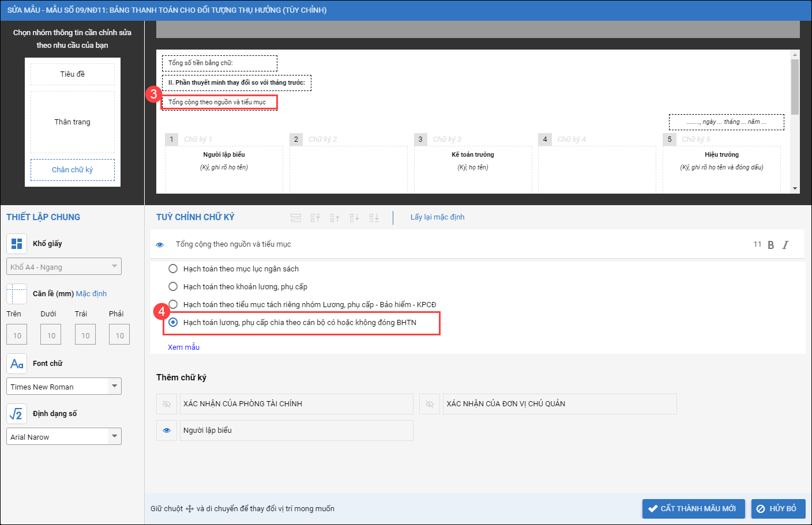Click the Font chữ icon
Image resolution: width=812 pixels, height=525 pixels.
pyautogui.click(x=17, y=364)
